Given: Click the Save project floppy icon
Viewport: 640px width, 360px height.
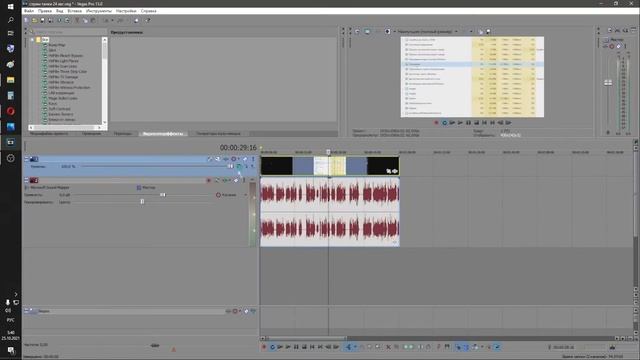Looking at the screenshot, I should [x=42, y=20].
